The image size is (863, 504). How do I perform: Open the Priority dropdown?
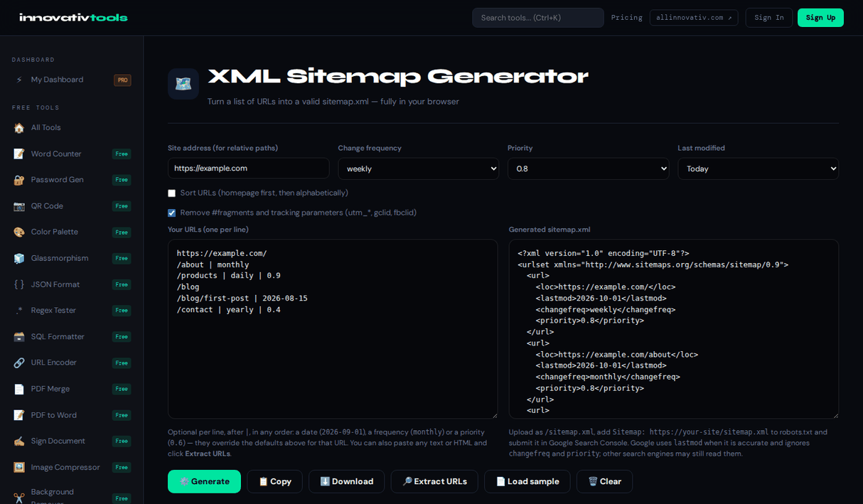coord(588,168)
